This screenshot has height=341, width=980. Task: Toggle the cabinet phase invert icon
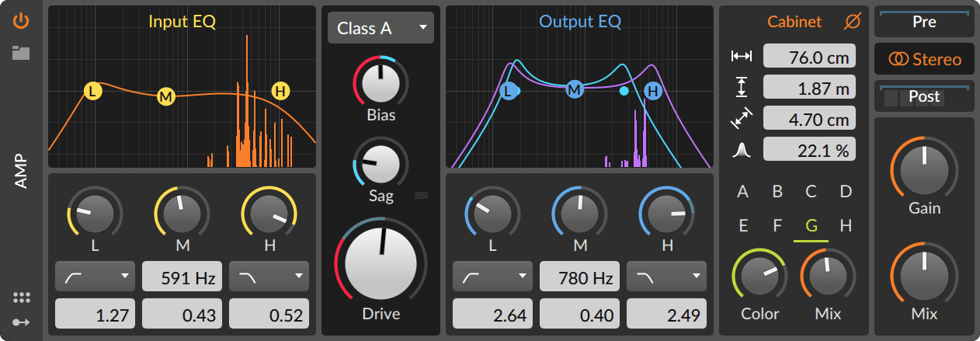[x=852, y=23]
